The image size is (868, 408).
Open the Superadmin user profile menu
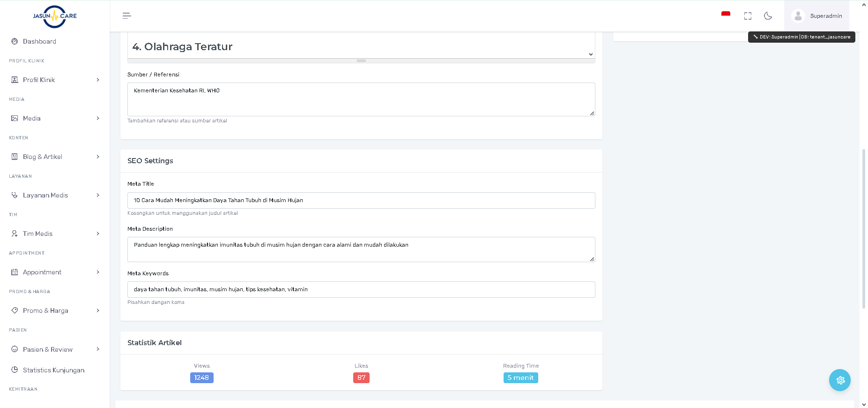coord(816,16)
